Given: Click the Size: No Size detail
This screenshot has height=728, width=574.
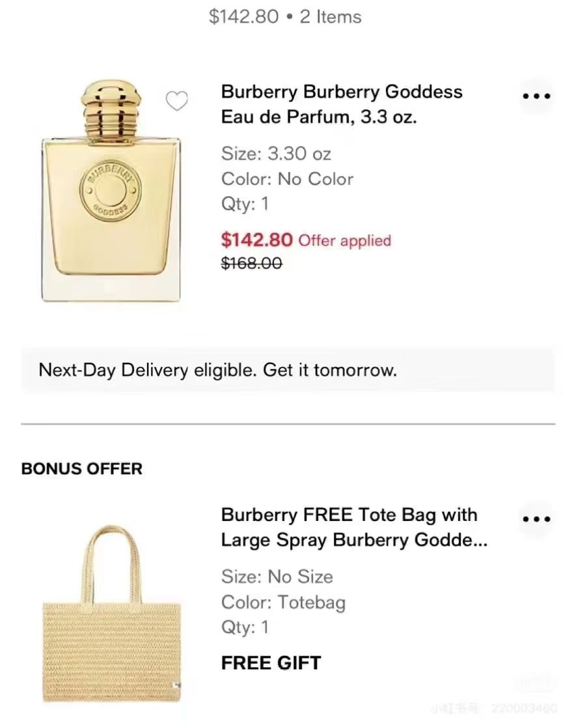Looking at the screenshot, I should click(277, 577).
